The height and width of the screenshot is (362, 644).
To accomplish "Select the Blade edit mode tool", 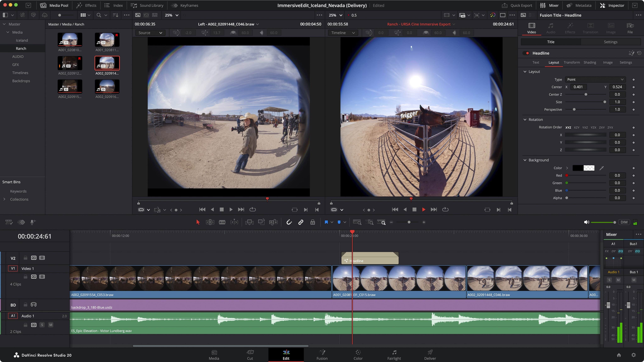I will [222, 222].
